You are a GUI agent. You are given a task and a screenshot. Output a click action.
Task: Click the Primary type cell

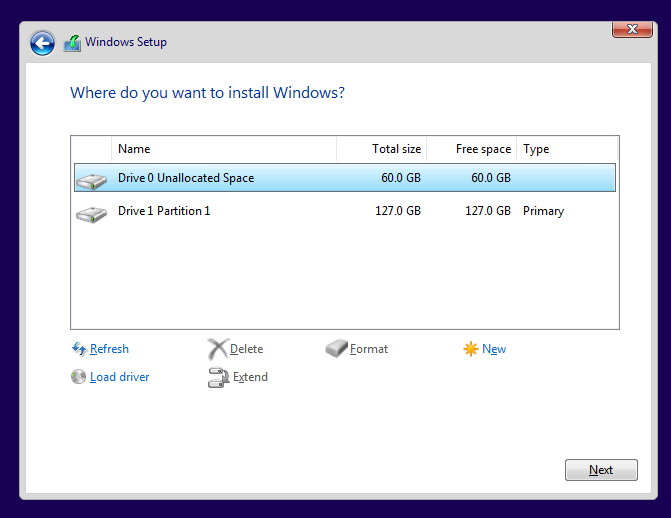click(x=543, y=211)
